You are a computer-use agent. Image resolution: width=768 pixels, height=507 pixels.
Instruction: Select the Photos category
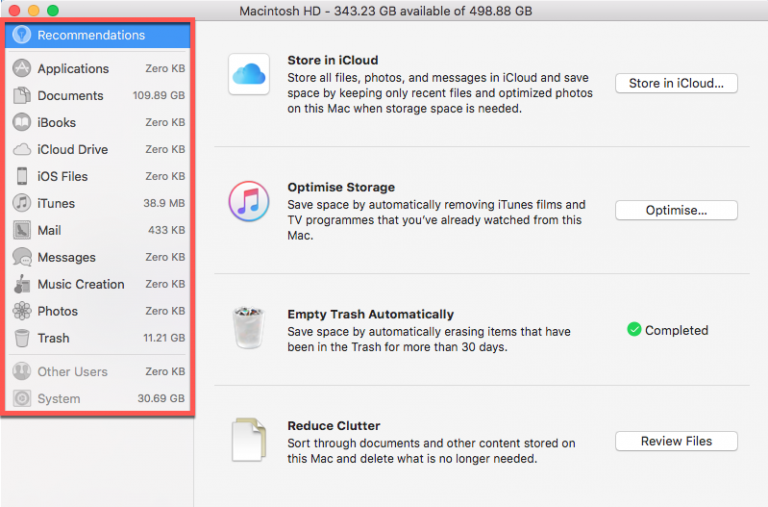coord(97,311)
